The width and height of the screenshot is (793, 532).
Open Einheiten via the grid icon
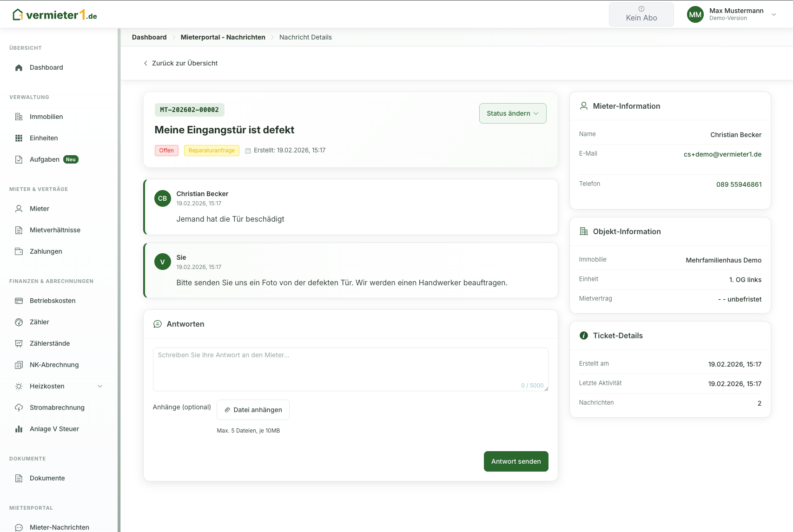coord(19,138)
